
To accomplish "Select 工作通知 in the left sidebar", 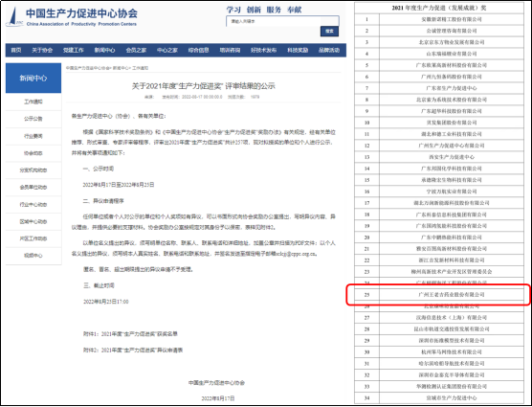I will click(33, 102).
